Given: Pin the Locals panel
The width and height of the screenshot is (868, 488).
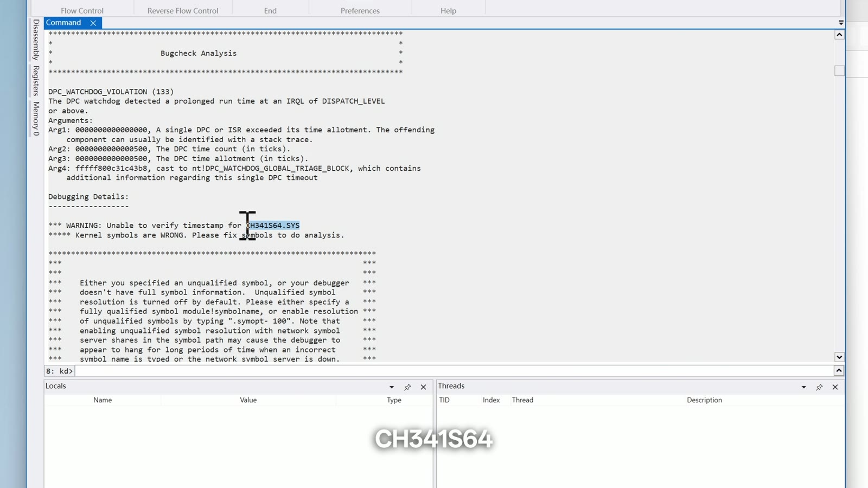Looking at the screenshot, I should (x=407, y=387).
